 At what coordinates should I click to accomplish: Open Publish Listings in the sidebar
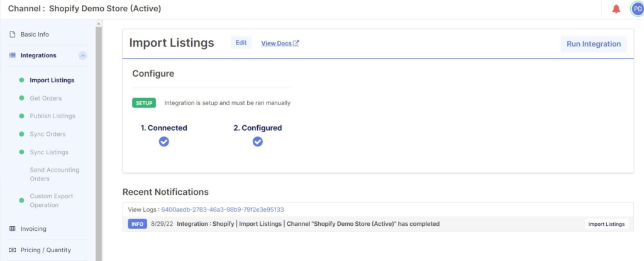pos(52,116)
